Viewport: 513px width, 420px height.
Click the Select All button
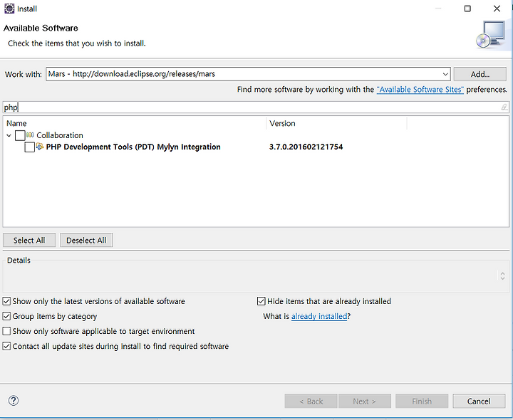(29, 240)
